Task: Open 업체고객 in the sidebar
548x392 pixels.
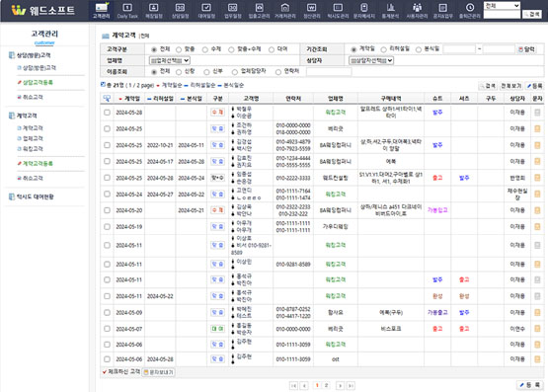Action: 33,138
